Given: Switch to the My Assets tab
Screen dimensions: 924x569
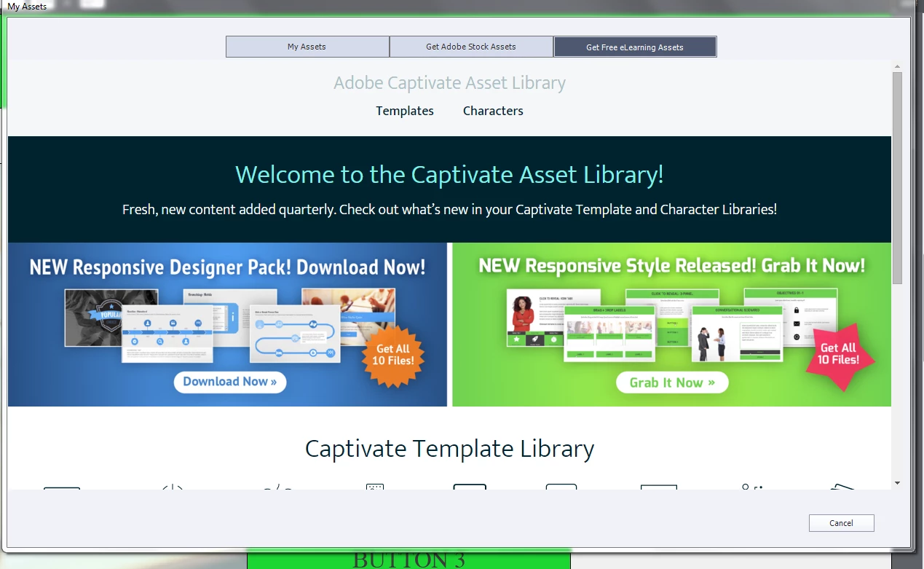Looking at the screenshot, I should click(x=307, y=47).
